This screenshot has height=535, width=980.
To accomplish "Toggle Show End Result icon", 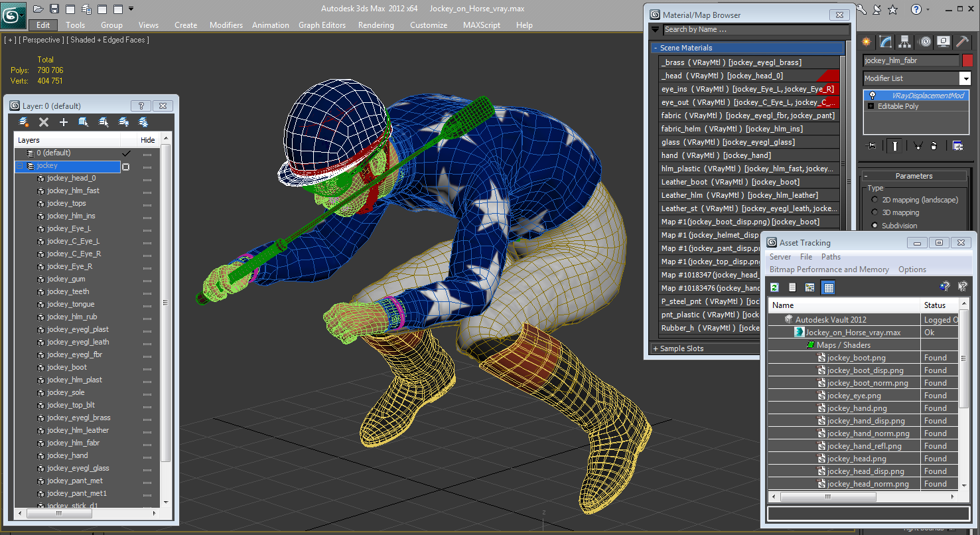I will click(895, 146).
